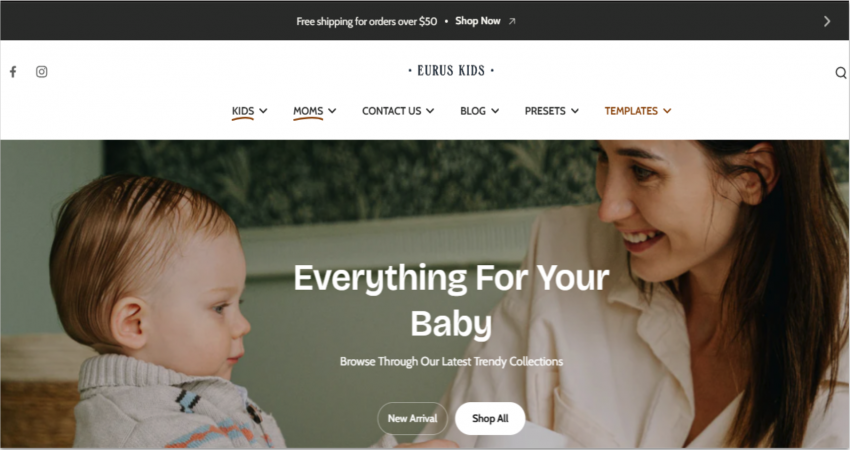Screen dimensions: 850x450
Task: Expand the Contact Us chevron
Action: [x=430, y=111]
